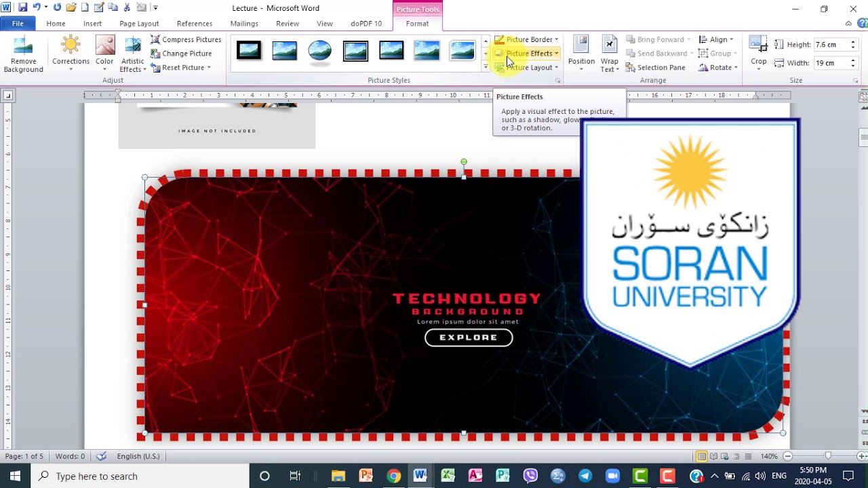Screen dimensions: 868x488
Task: Expand Reset Picture dropdown
Action: [x=209, y=68]
